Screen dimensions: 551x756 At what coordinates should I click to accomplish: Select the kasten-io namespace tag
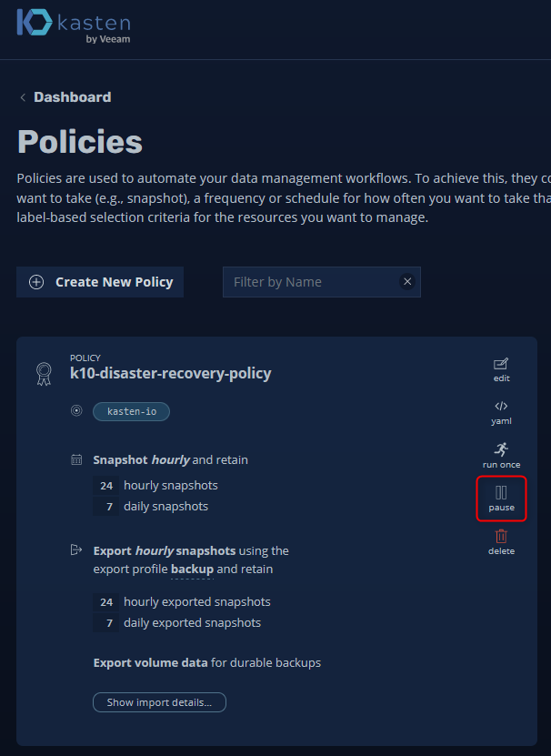tap(132, 411)
